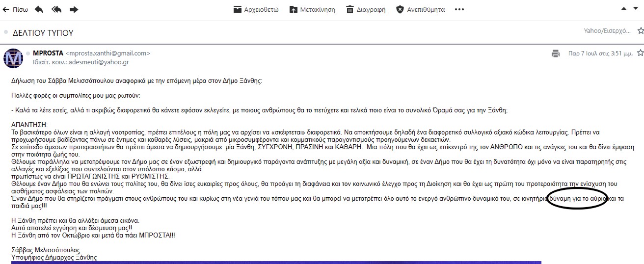The image size is (644, 264).
Task: Click the MPROSTA sender avatar
Action: click(13, 58)
